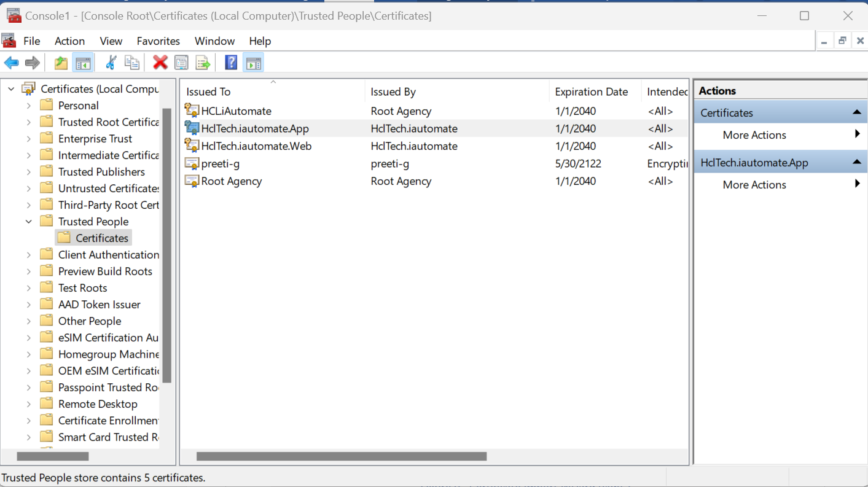Viewport: 868px width, 487px height.
Task: Click the certificate list horizontal scrollbar thumb
Action: pos(342,456)
